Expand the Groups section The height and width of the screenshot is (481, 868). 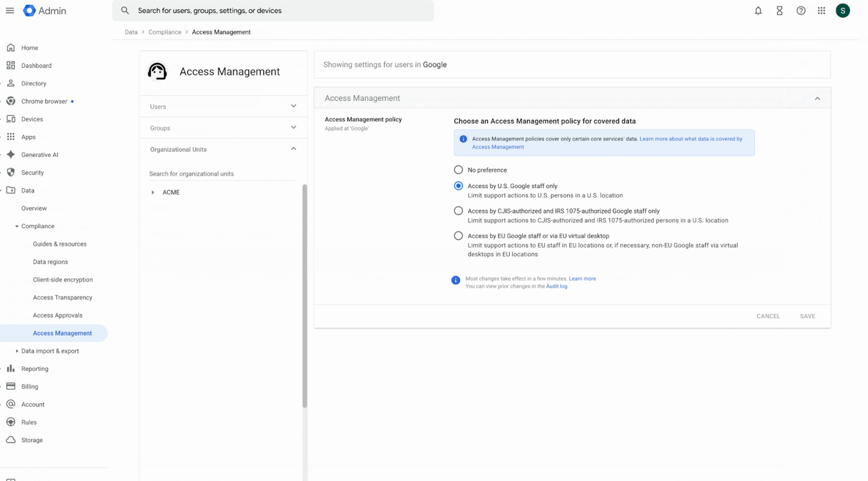pos(293,127)
